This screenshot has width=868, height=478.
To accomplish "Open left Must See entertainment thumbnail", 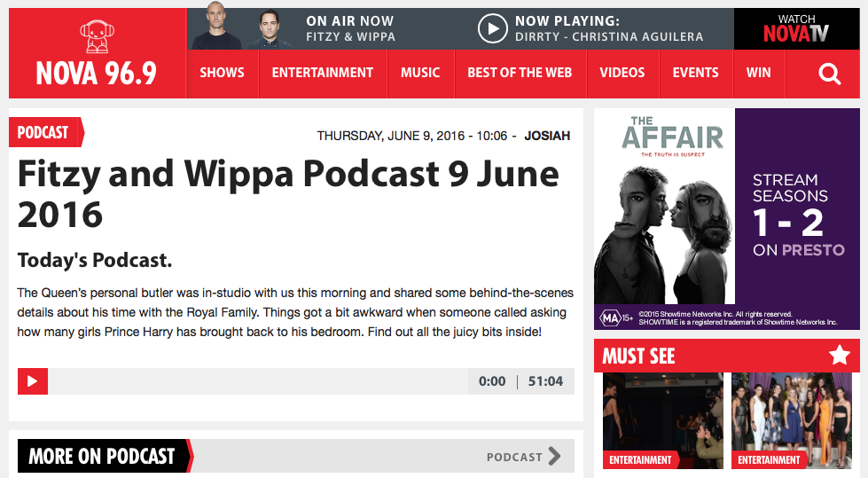I will (662, 420).
